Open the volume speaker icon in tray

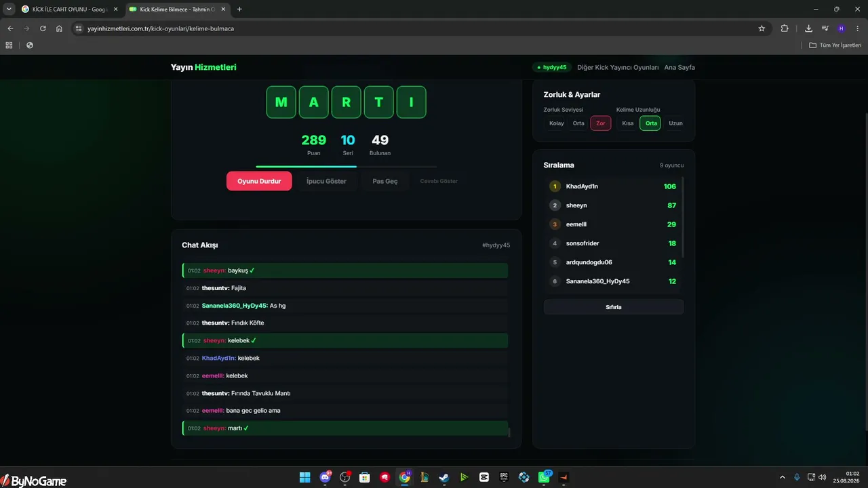(823, 477)
